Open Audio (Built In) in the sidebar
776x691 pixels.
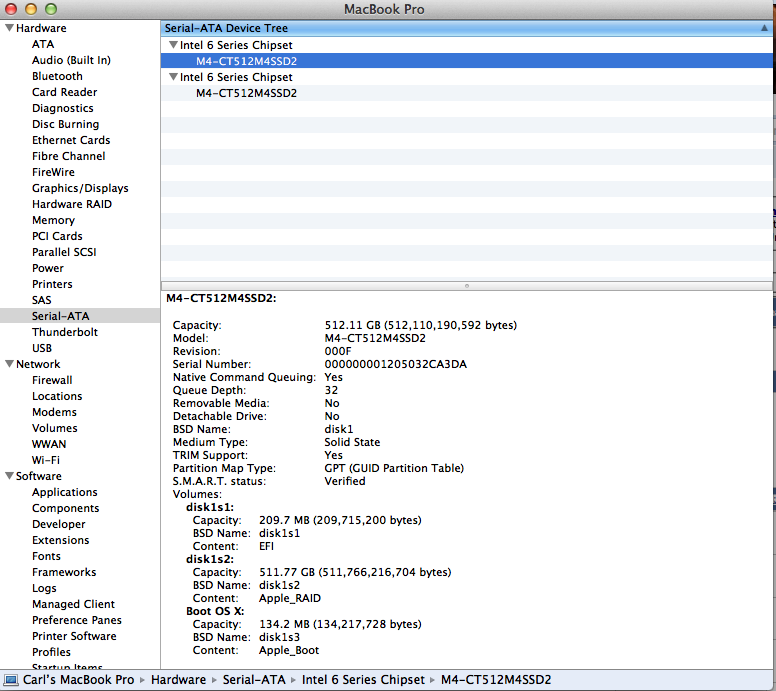click(71, 60)
